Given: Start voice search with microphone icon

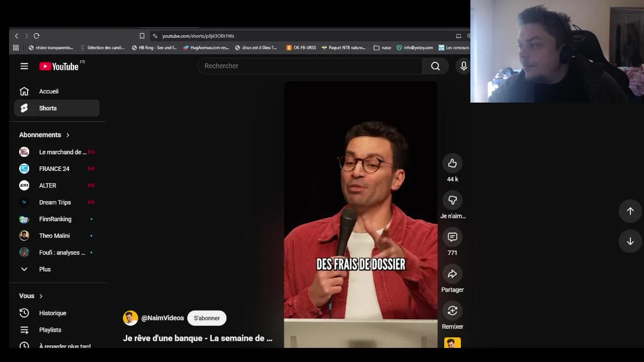Looking at the screenshot, I should click(x=464, y=66).
